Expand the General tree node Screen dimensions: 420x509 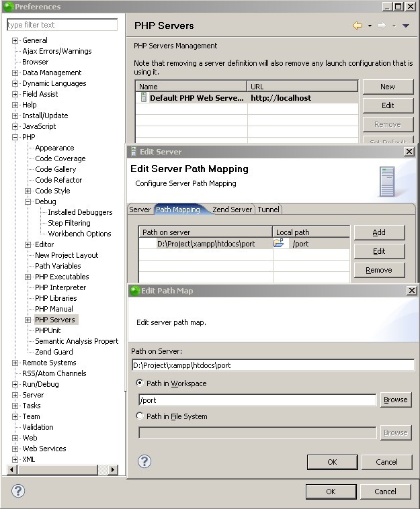15,40
